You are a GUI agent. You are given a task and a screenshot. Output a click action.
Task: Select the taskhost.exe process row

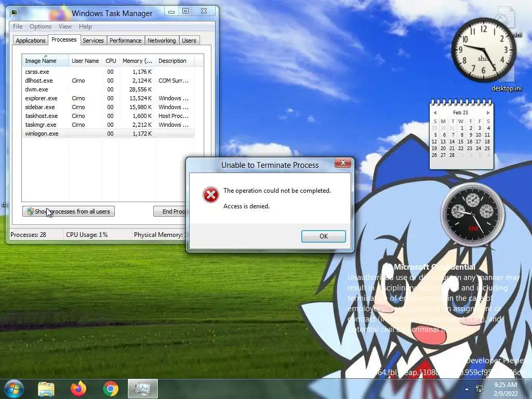[x=108, y=116]
